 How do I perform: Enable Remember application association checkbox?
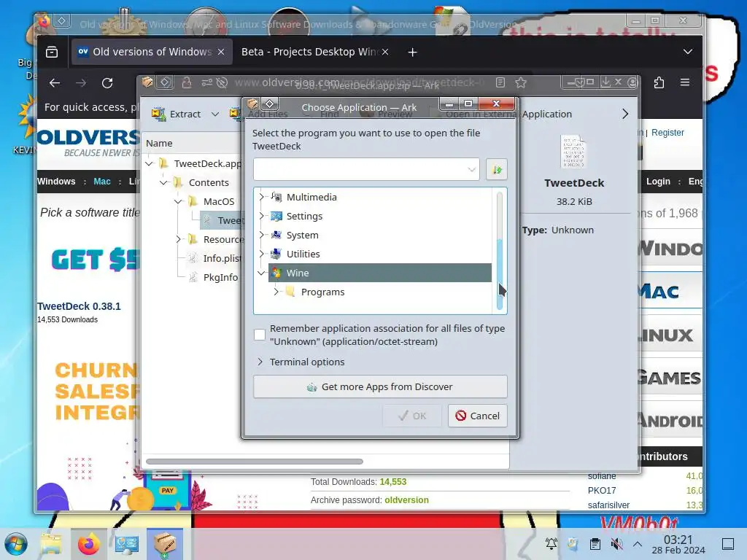coord(260,335)
